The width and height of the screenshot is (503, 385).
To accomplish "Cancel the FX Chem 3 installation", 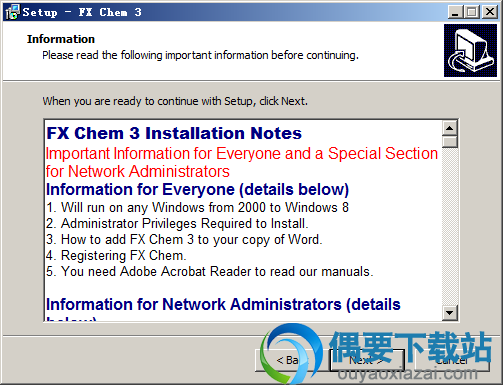I will coord(452,360).
